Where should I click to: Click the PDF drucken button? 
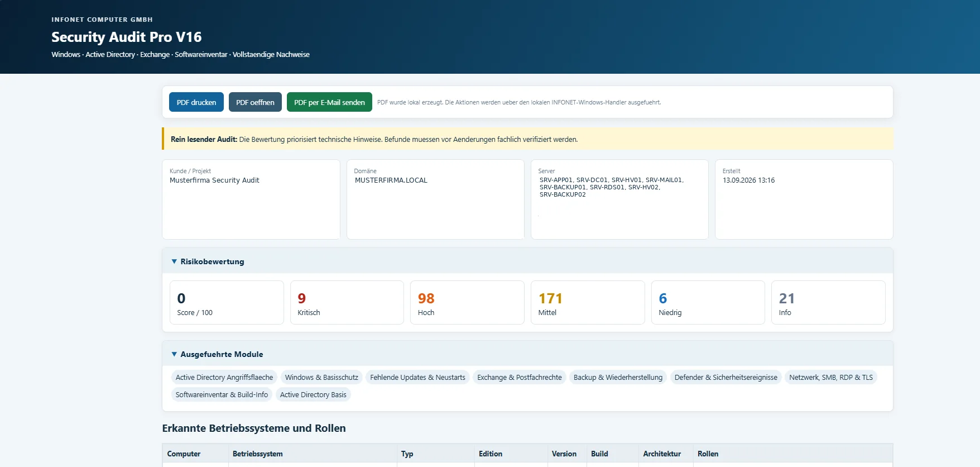coord(196,102)
